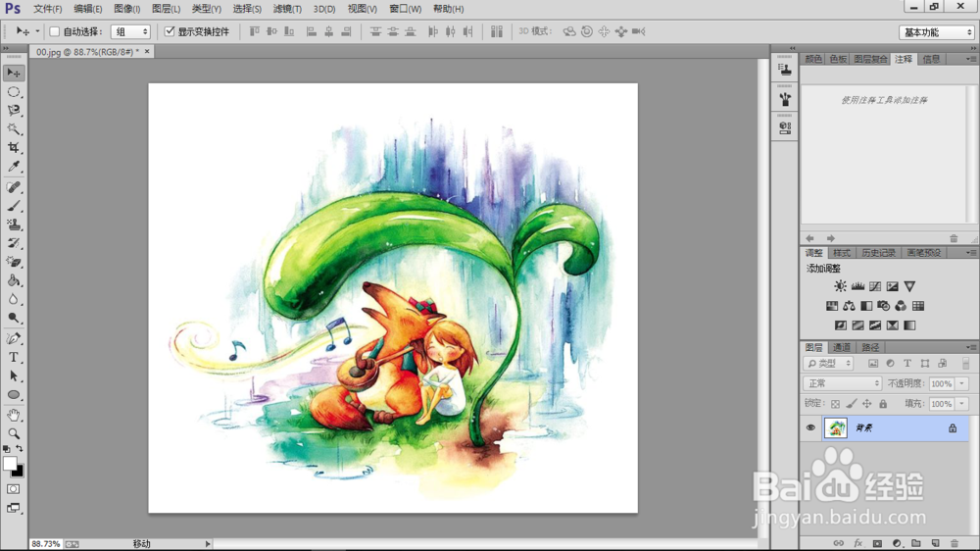Select the Paint Bucket tool
980x551 pixels.
pos(13,280)
